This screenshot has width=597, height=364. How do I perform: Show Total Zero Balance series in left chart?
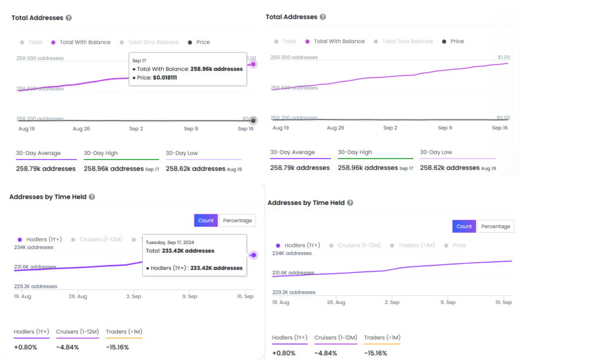click(149, 42)
